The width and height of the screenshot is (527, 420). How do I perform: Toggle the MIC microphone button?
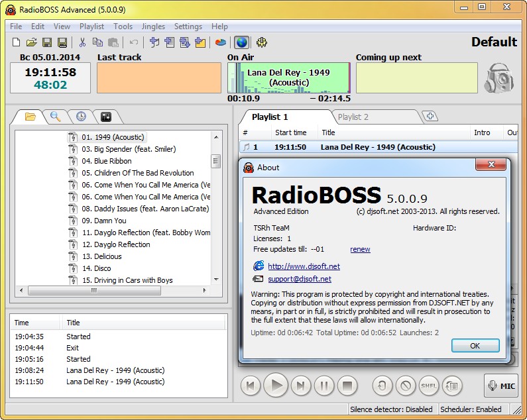500,386
